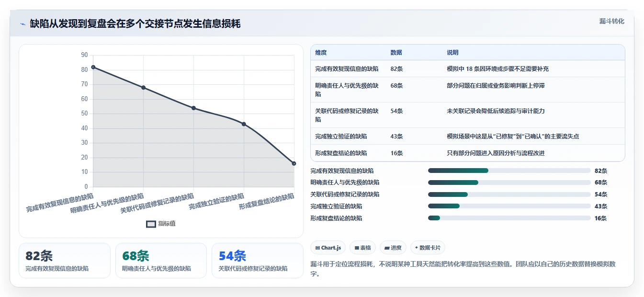Click chart data point at value 82
Viewport: 644px width, 297px height.
[x=93, y=67]
